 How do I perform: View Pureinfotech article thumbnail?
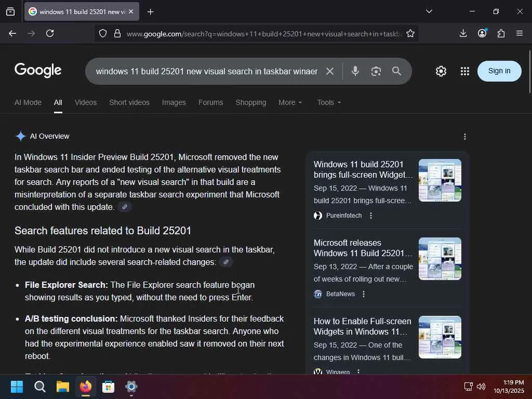440,180
